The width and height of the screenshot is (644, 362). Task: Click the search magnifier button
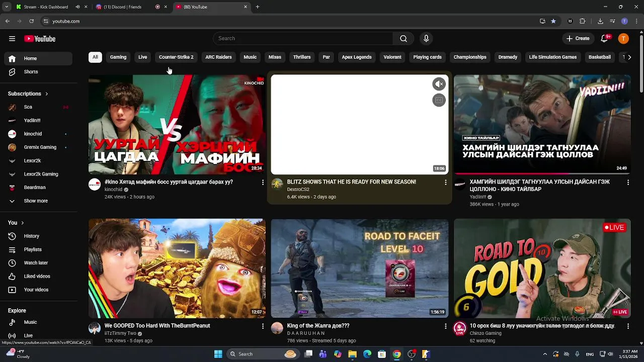[x=404, y=39]
